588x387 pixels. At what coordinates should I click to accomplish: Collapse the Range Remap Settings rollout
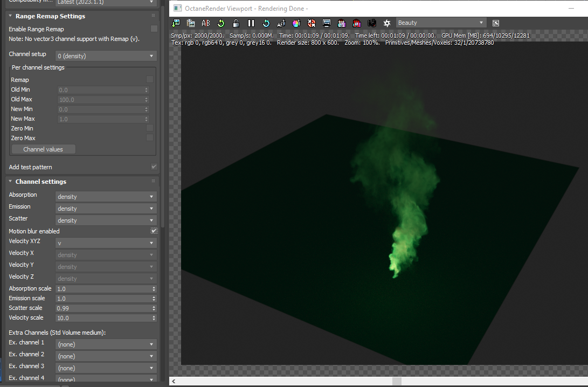click(10, 16)
